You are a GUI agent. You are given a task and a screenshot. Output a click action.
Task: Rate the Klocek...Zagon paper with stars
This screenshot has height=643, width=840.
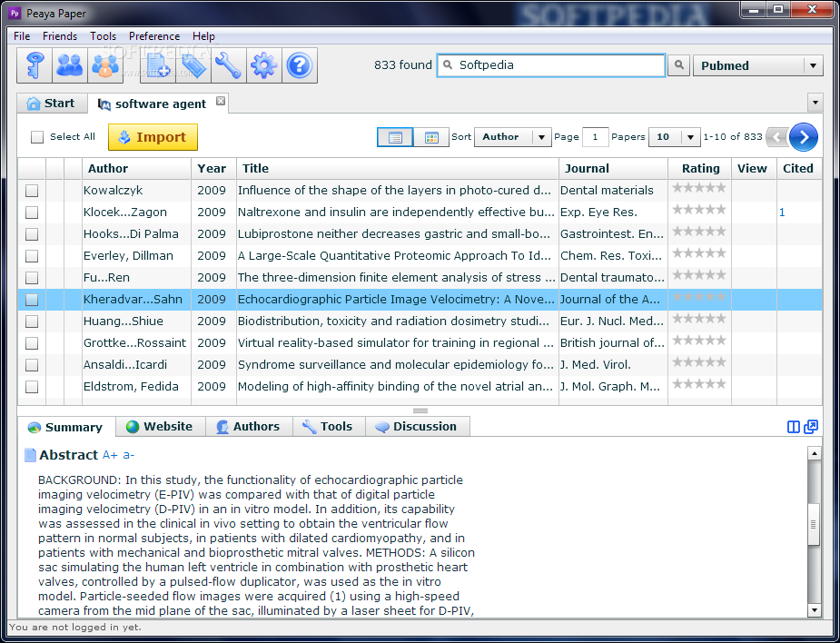pyautogui.click(x=699, y=210)
